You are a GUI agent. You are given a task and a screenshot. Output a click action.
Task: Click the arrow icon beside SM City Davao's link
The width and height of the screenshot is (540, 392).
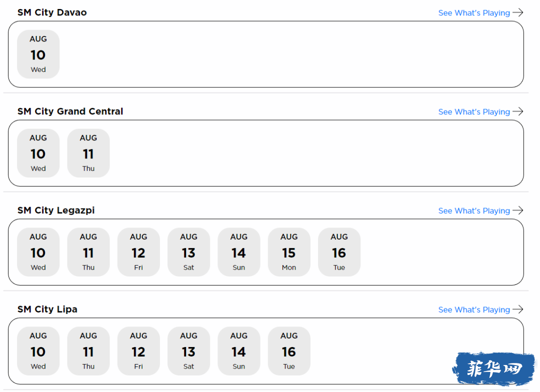(x=517, y=12)
